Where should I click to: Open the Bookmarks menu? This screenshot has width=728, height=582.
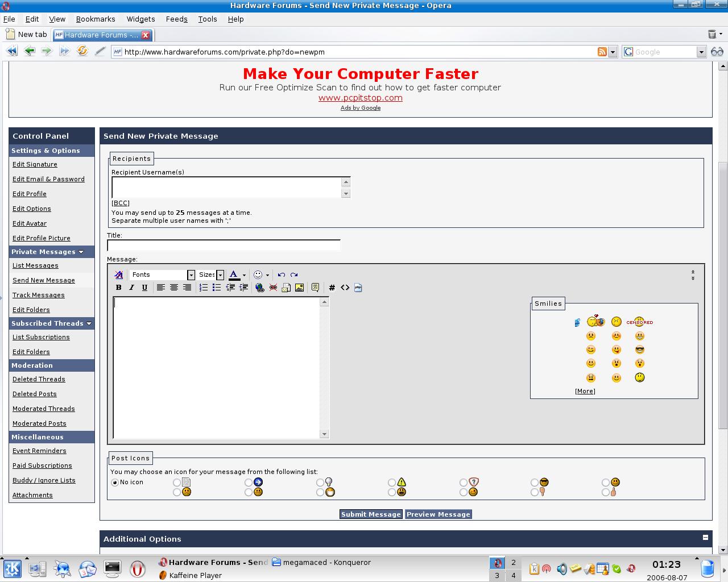point(96,19)
